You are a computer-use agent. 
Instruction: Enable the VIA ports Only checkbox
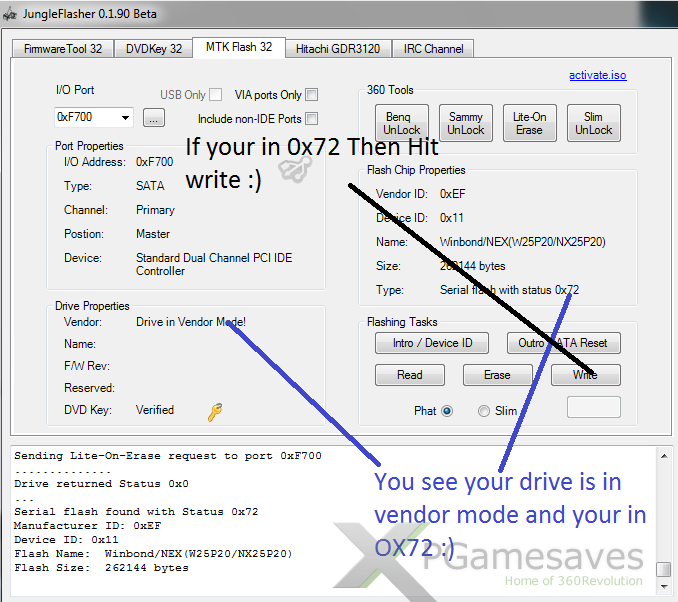point(312,95)
